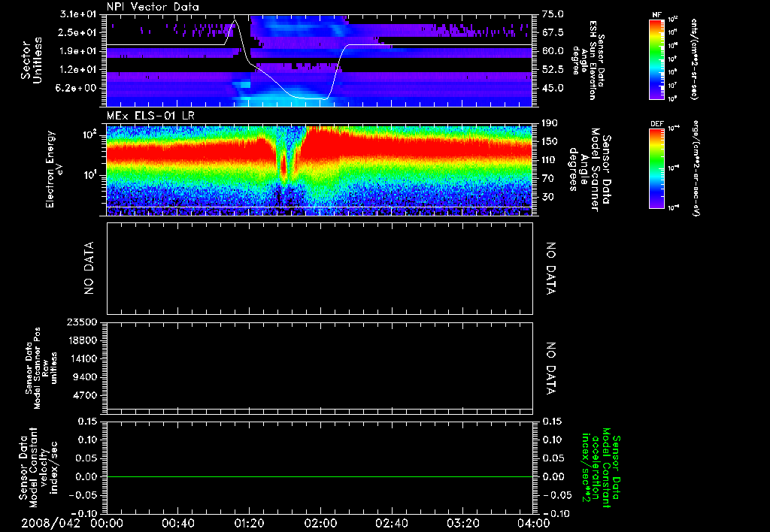Click the green acceleration axis title

tap(601, 467)
